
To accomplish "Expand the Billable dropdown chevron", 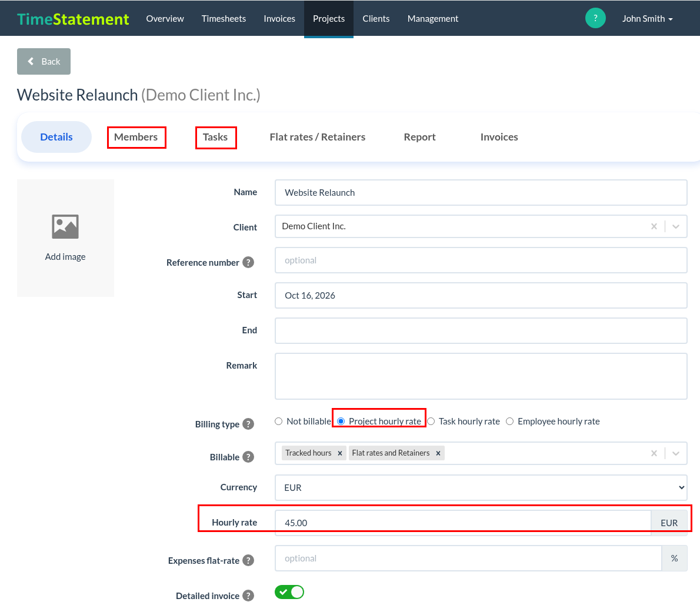I will [x=676, y=453].
